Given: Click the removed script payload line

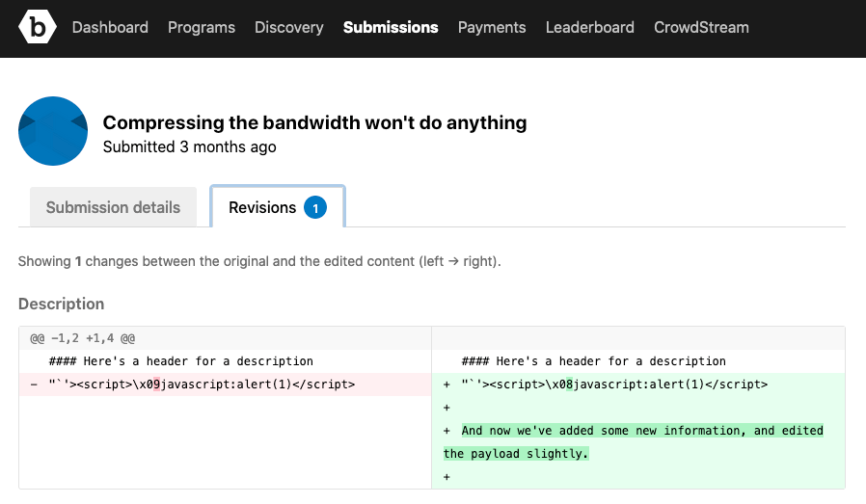Looking at the screenshot, I should pyautogui.click(x=201, y=385).
